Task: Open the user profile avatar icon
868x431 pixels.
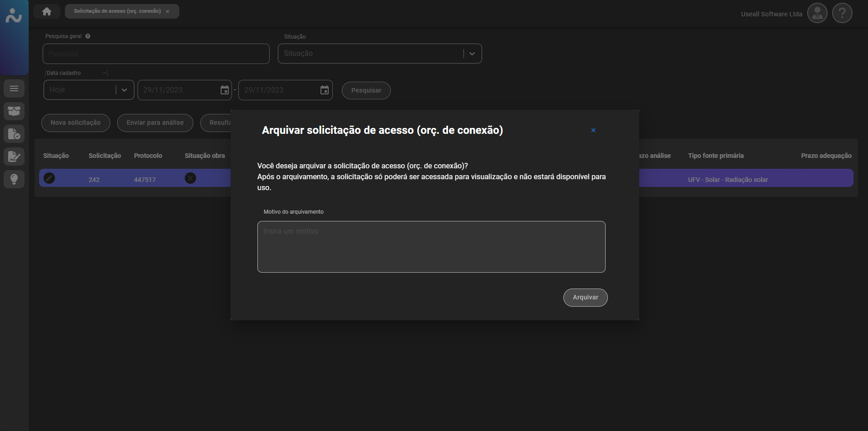Action: pos(817,14)
